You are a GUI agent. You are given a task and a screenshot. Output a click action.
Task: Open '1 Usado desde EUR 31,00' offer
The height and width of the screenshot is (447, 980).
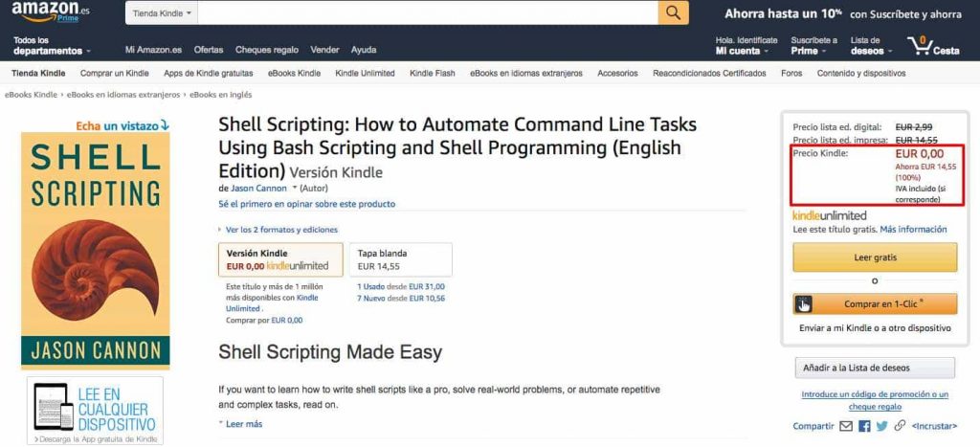(x=401, y=287)
